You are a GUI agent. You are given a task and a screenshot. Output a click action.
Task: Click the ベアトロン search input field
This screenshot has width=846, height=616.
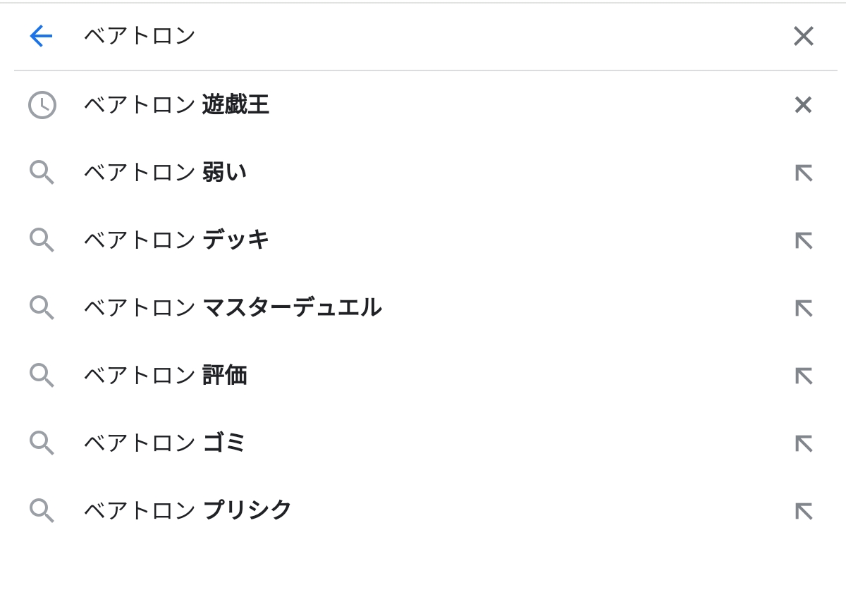[423, 36]
